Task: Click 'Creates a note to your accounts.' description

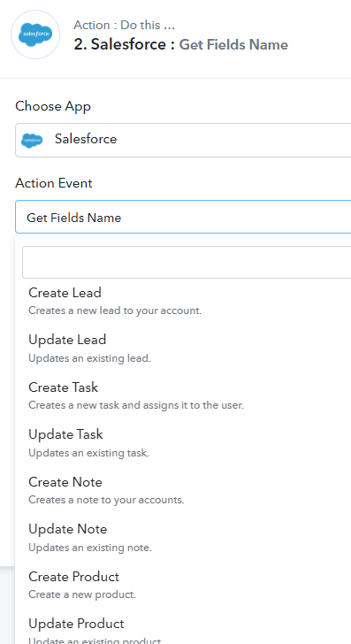Action: click(x=106, y=501)
